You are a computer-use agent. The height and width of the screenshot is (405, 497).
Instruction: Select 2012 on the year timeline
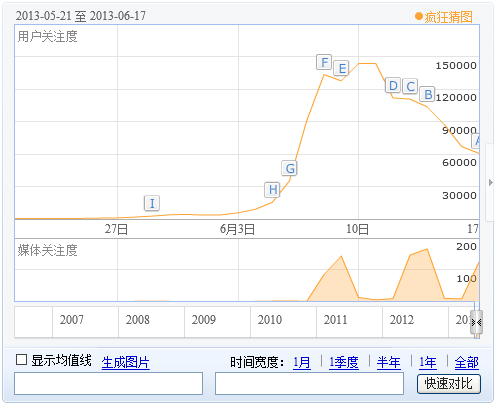click(x=402, y=320)
